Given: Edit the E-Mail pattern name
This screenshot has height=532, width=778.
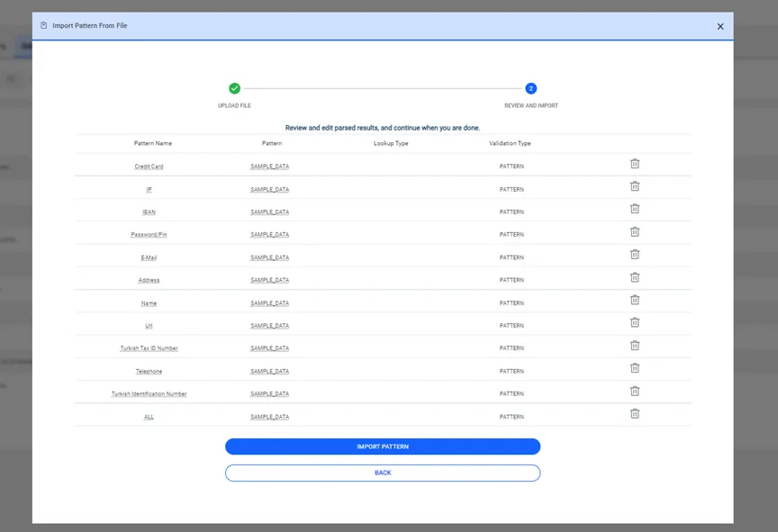Looking at the screenshot, I should 149,257.
